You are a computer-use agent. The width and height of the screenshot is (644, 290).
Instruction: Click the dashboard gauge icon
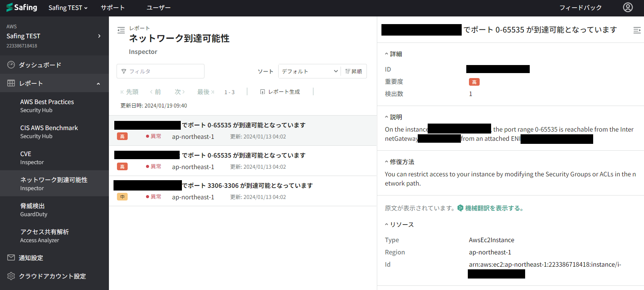(x=11, y=65)
